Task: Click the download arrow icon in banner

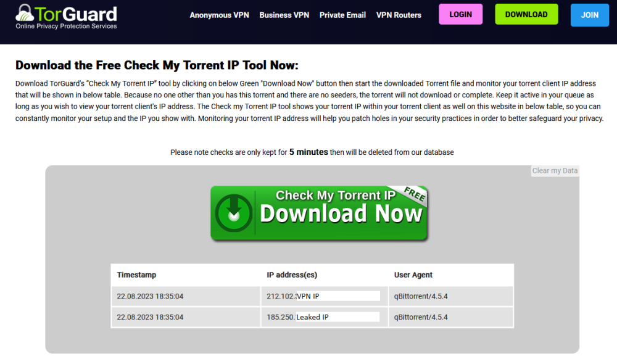Action: pyautogui.click(x=234, y=213)
